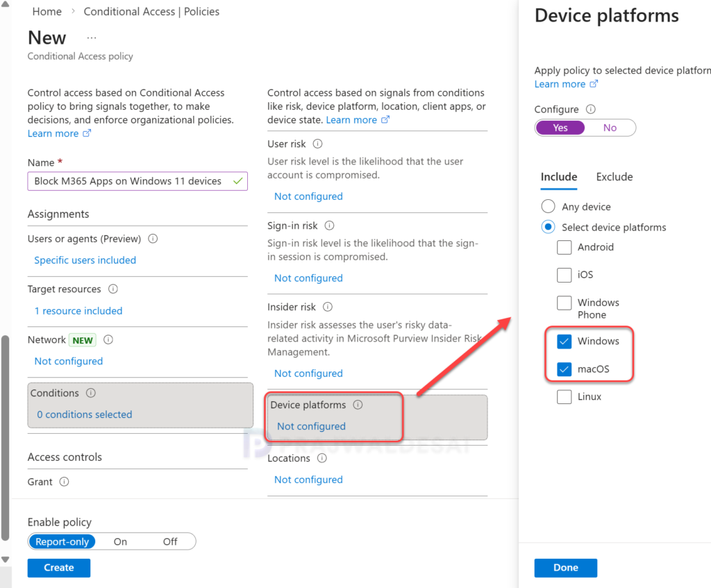The image size is (711, 588).
Task: Click the scroll down arrow on left scrollbar
Action: tap(5, 560)
